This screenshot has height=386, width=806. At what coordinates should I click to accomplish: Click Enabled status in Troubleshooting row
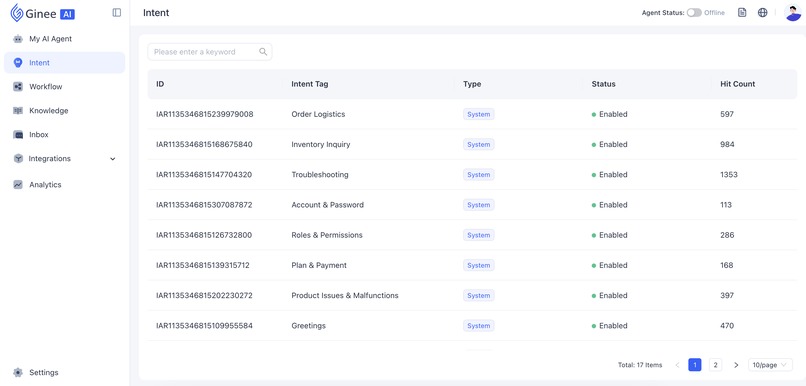point(610,175)
